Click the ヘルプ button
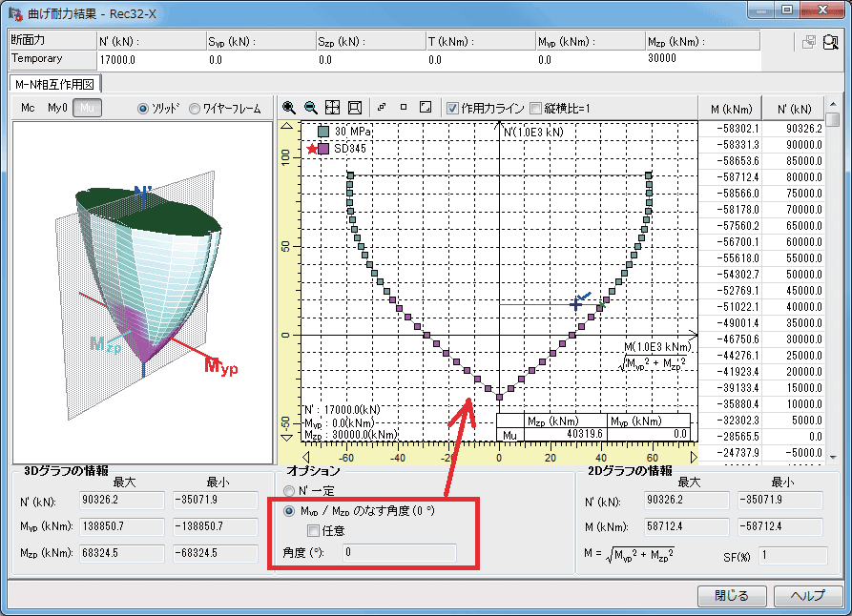This screenshot has width=852, height=616. tap(808, 595)
